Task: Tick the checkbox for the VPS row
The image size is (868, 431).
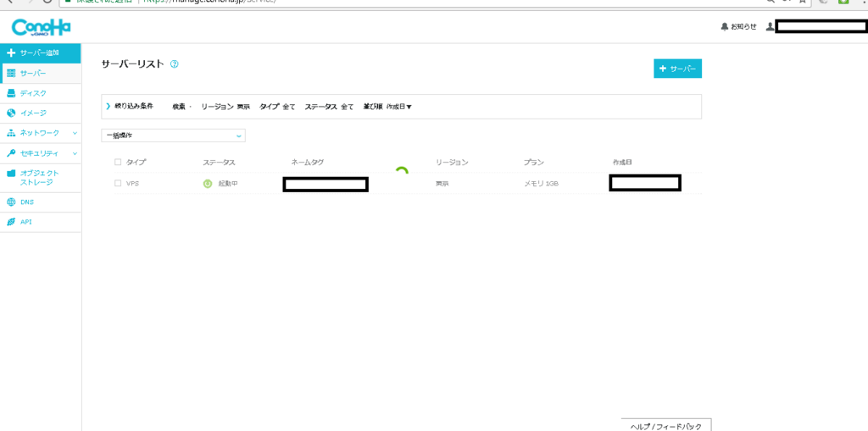Action: [117, 183]
